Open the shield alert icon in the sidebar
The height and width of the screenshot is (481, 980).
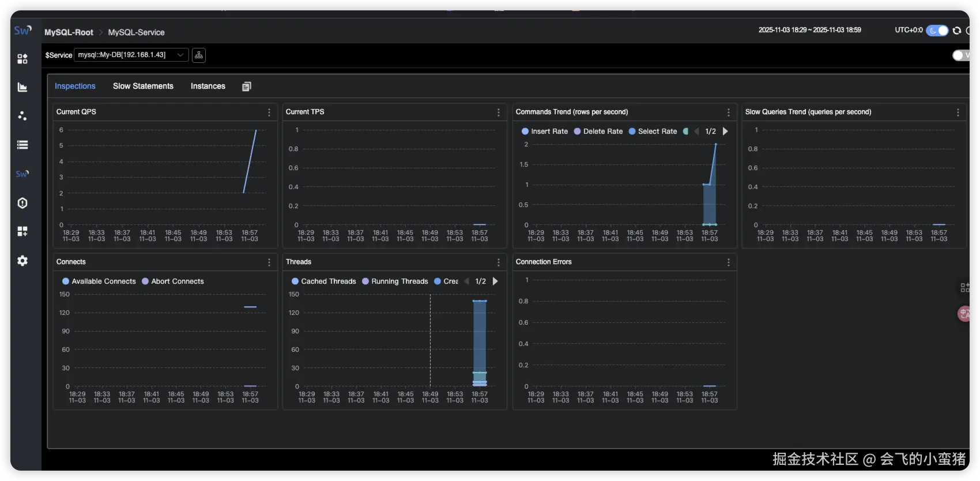pos(22,203)
